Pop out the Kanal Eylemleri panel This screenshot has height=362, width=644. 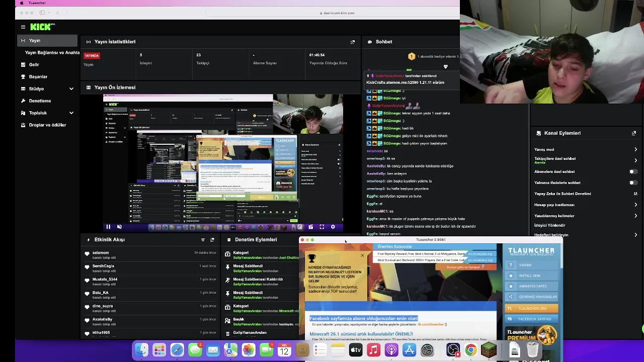pos(633,133)
